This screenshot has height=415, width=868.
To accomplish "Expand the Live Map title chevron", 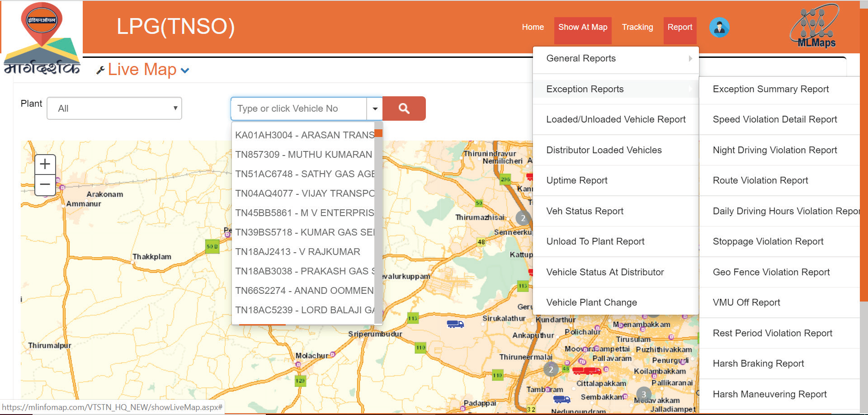I will [185, 71].
